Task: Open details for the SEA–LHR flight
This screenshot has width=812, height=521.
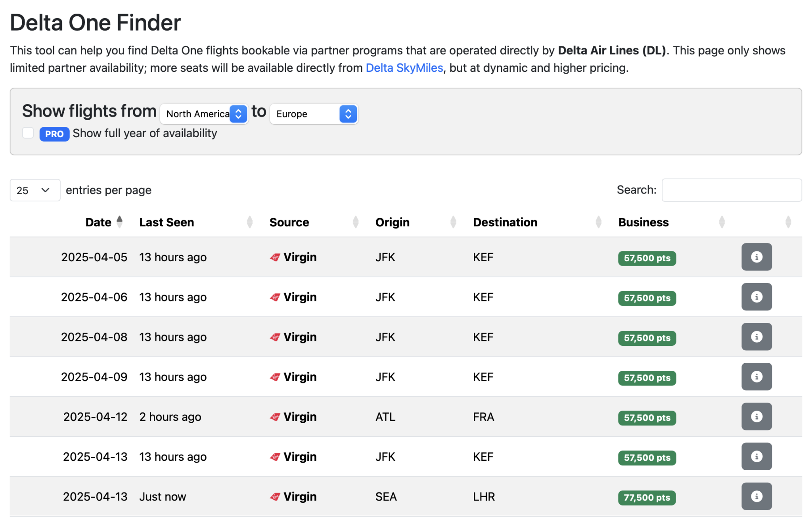Action: 756,496
